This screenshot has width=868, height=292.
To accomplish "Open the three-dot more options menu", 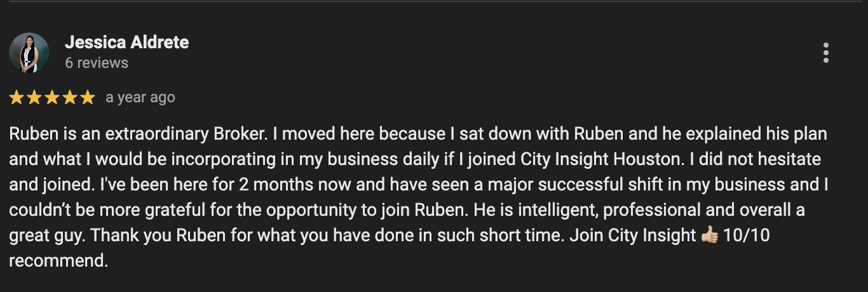I will (825, 53).
